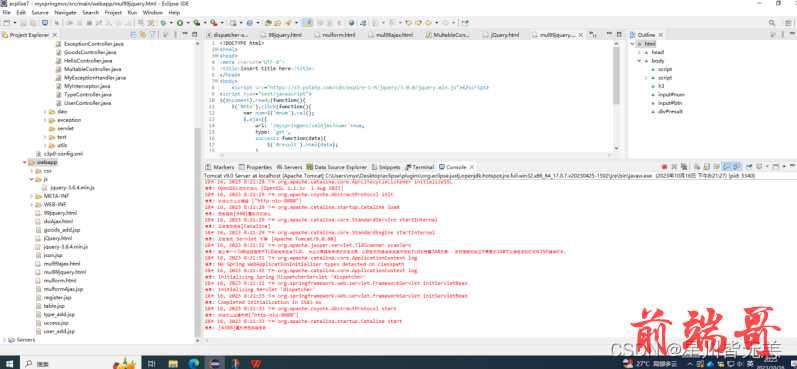Switch to the jQuery.html editor tab
The image size is (797, 369).
(x=501, y=35)
